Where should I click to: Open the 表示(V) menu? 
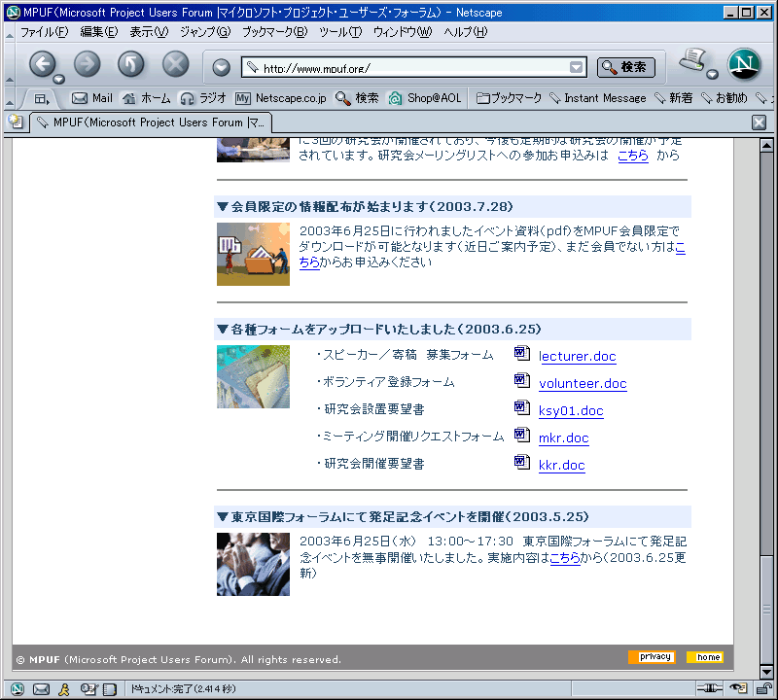149,32
